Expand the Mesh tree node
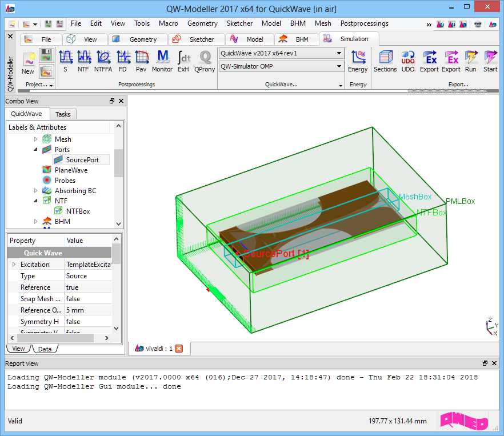 coord(35,139)
